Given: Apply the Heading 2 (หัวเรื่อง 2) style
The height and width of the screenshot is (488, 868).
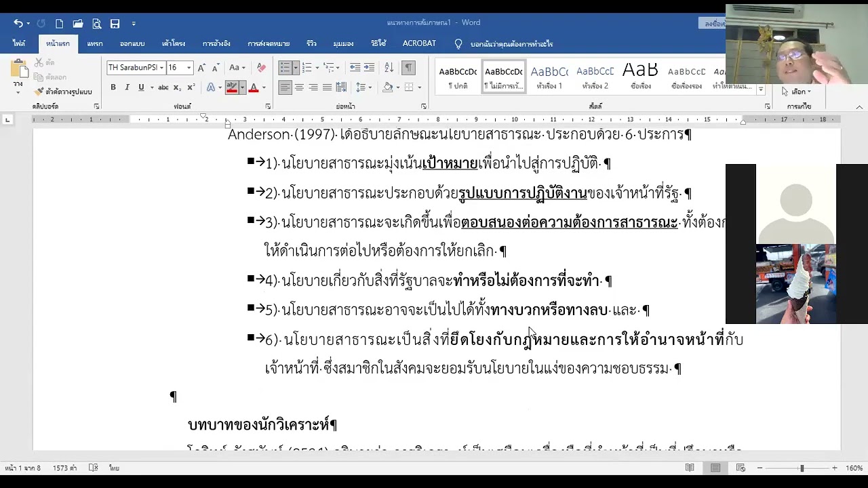Looking at the screenshot, I should click(595, 77).
